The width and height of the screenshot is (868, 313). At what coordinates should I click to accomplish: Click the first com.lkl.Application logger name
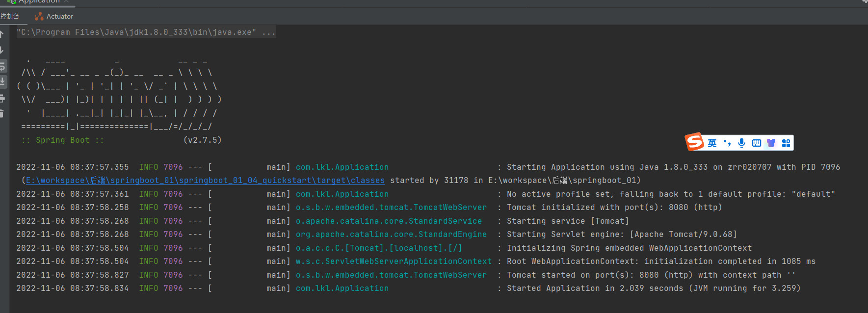click(x=342, y=167)
